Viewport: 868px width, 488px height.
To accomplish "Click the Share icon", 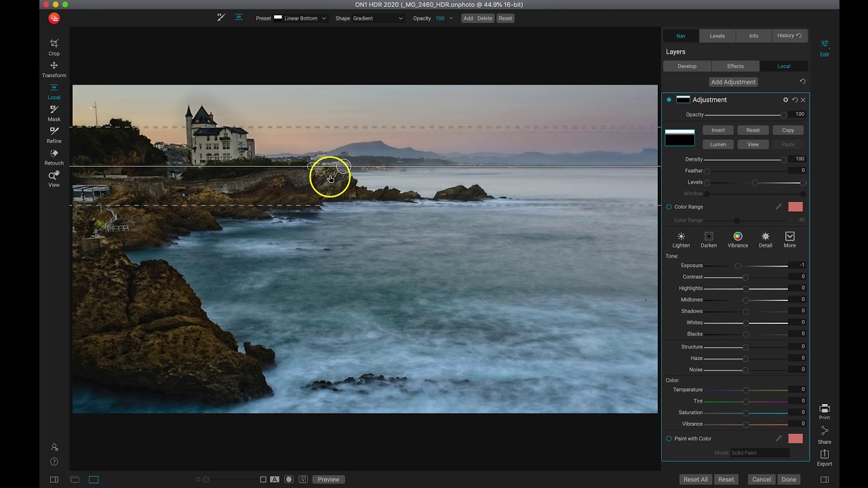I will point(824,434).
